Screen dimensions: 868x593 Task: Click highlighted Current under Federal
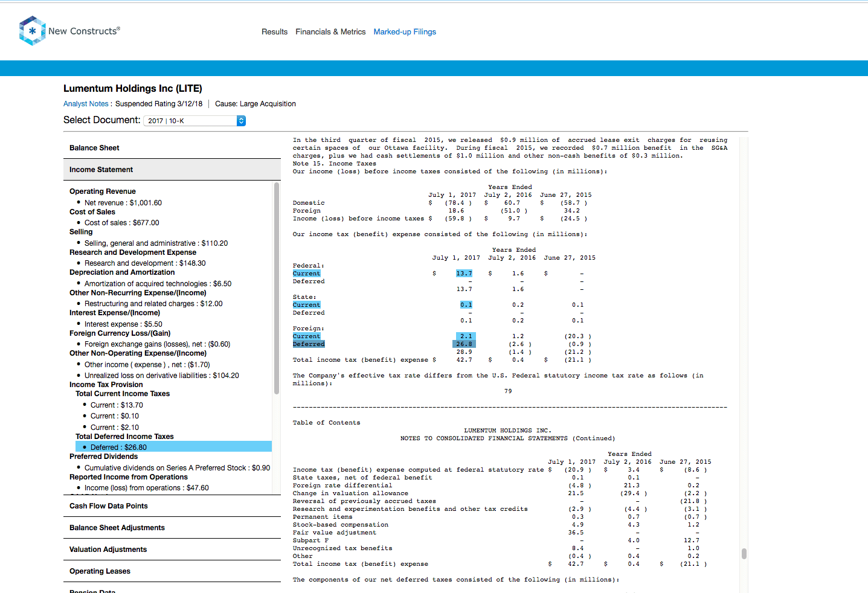coord(307,274)
